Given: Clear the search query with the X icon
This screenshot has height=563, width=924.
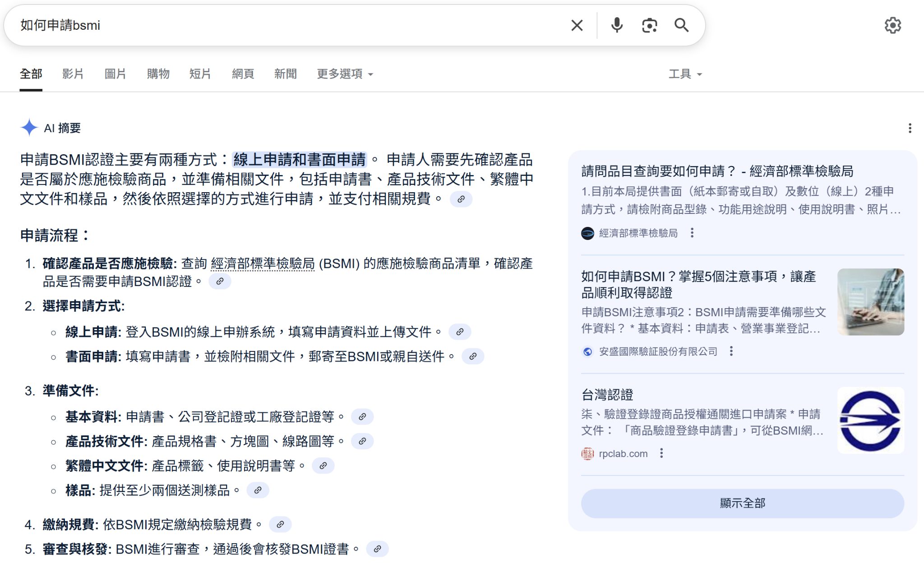Looking at the screenshot, I should point(577,25).
